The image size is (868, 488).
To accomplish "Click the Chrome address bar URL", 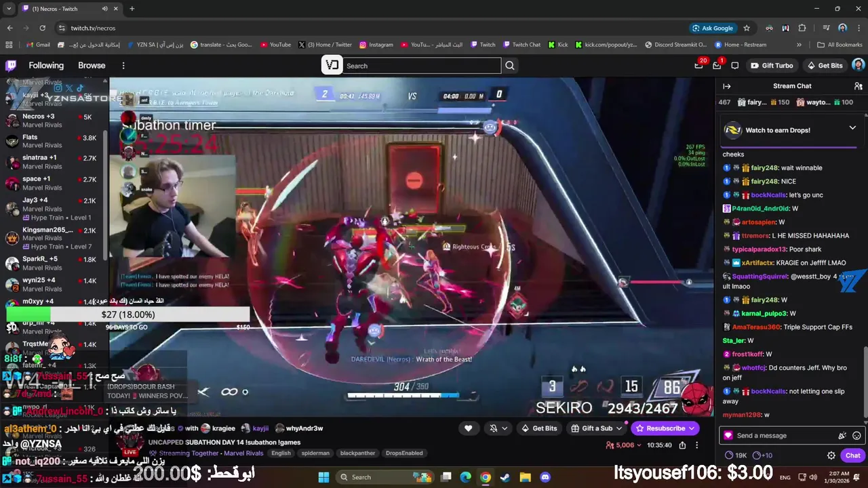I will click(x=93, y=28).
